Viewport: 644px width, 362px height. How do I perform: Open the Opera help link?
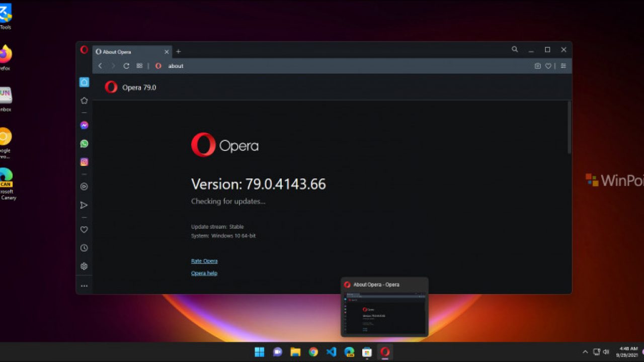(x=204, y=273)
